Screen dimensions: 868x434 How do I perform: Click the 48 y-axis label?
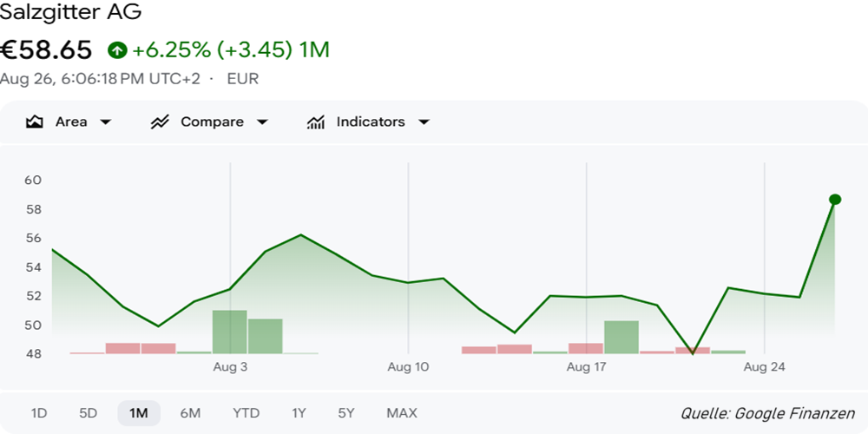33,354
